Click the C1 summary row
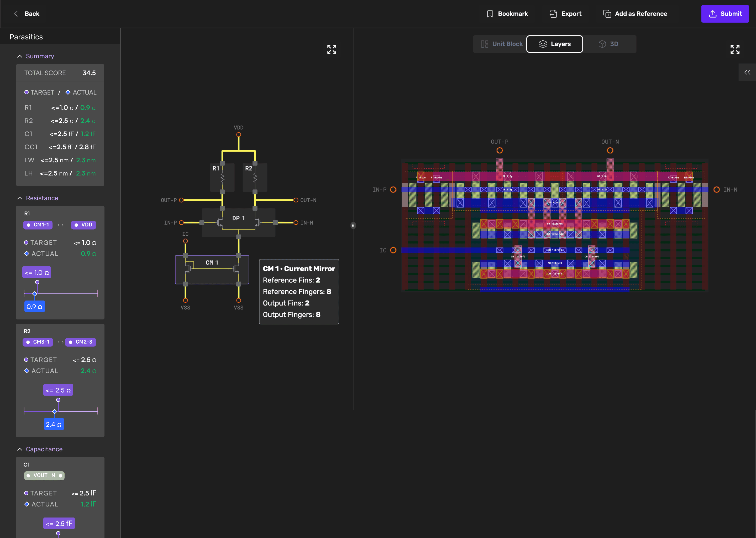Image resolution: width=756 pixels, height=538 pixels. pyautogui.click(x=60, y=134)
